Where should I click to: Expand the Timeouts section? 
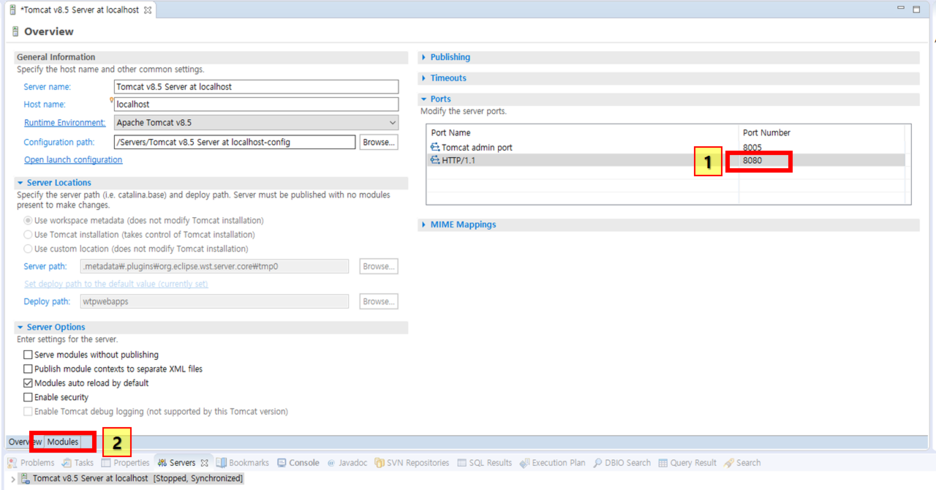(424, 78)
